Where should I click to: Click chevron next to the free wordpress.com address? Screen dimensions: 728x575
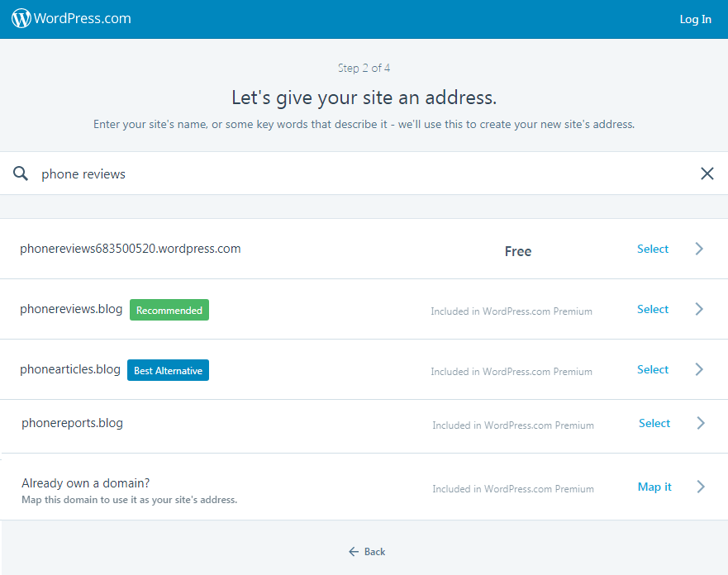tap(699, 249)
